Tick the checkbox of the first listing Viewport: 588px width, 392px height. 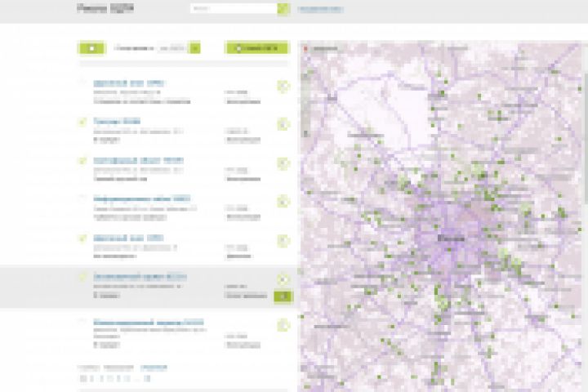[82, 82]
